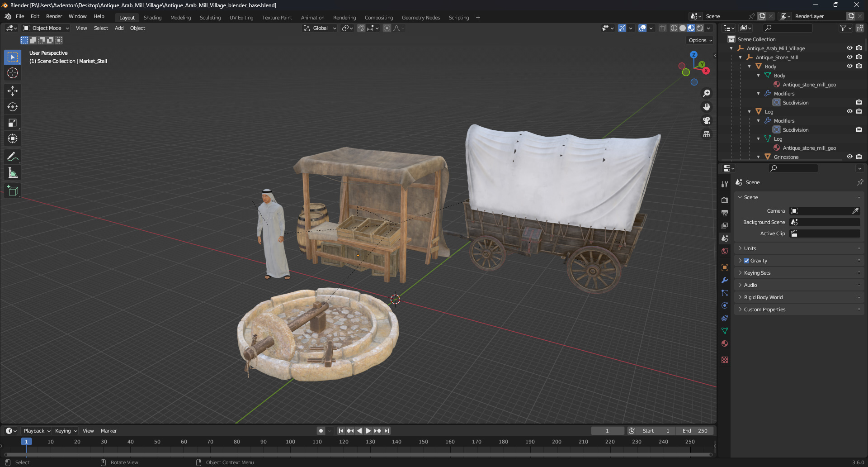Open the pivot point dropdown
The width and height of the screenshot is (868, 467).
348,28
